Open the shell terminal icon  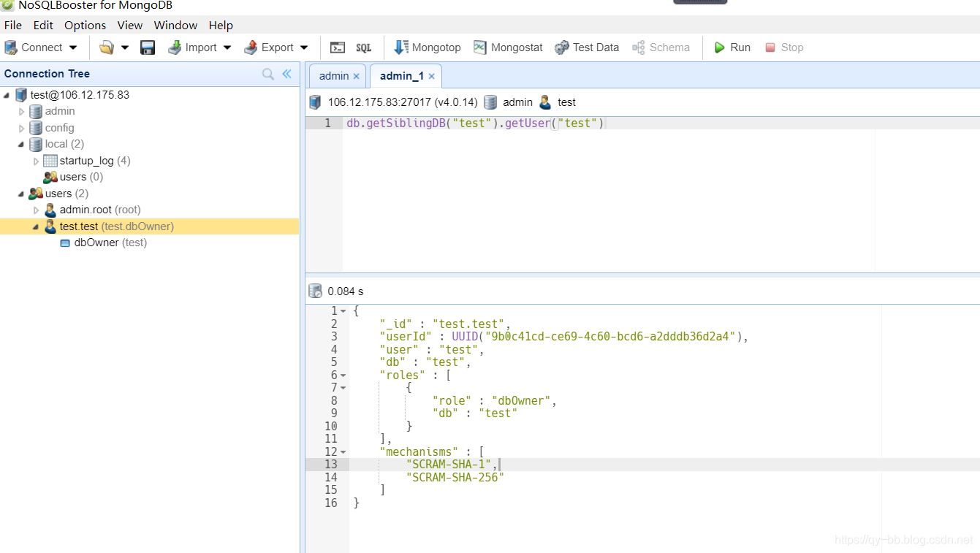pos(338,47)
